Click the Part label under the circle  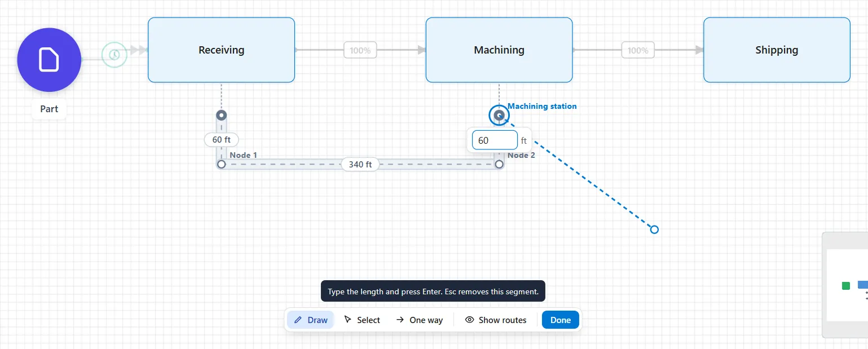(49, 109)
